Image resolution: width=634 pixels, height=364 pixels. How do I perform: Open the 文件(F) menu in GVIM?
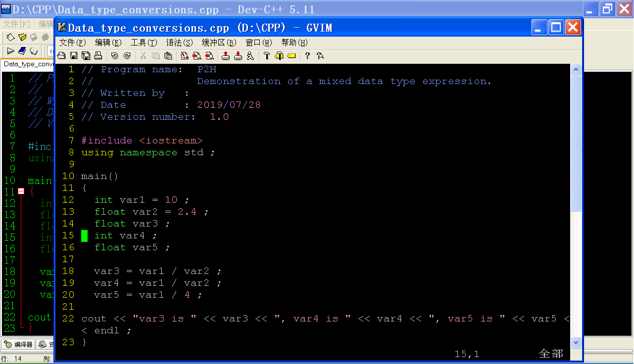tap(72, 43)
